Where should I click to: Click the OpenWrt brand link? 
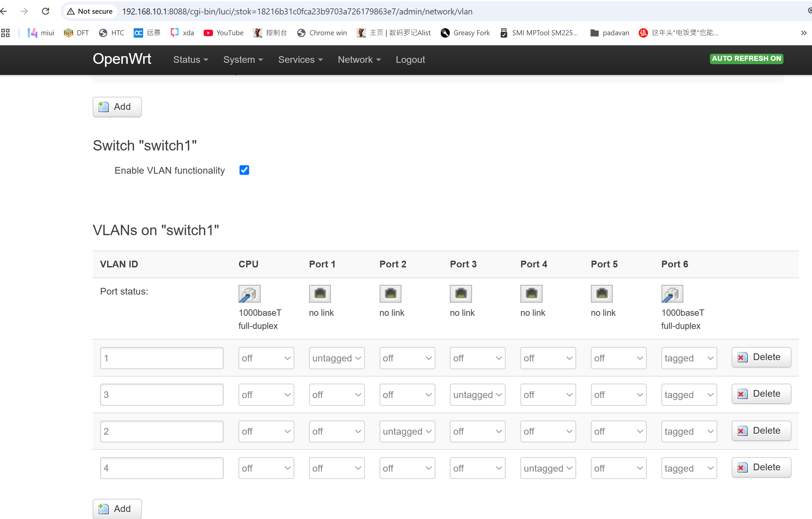(122, 59)
